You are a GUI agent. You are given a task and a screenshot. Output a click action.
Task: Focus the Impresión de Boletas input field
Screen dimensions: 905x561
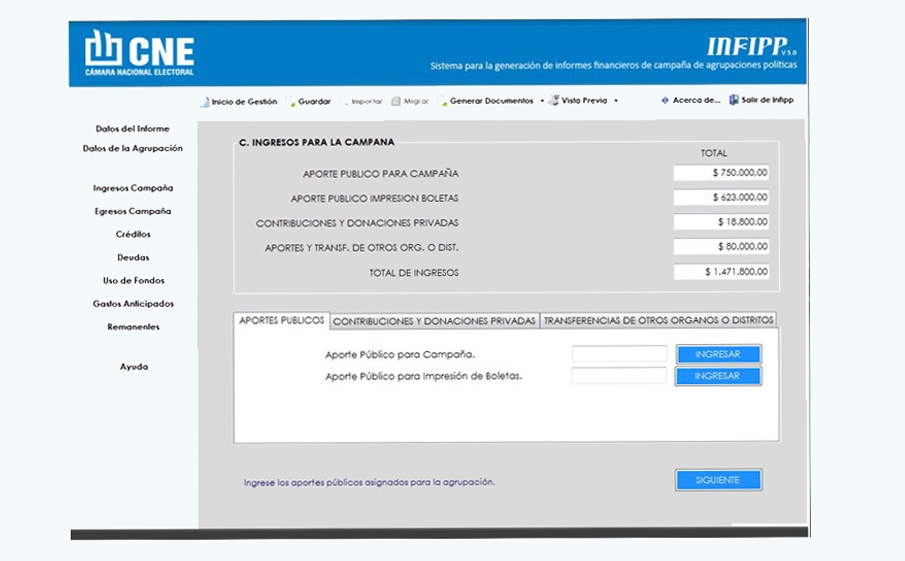[x=619, y=376]
